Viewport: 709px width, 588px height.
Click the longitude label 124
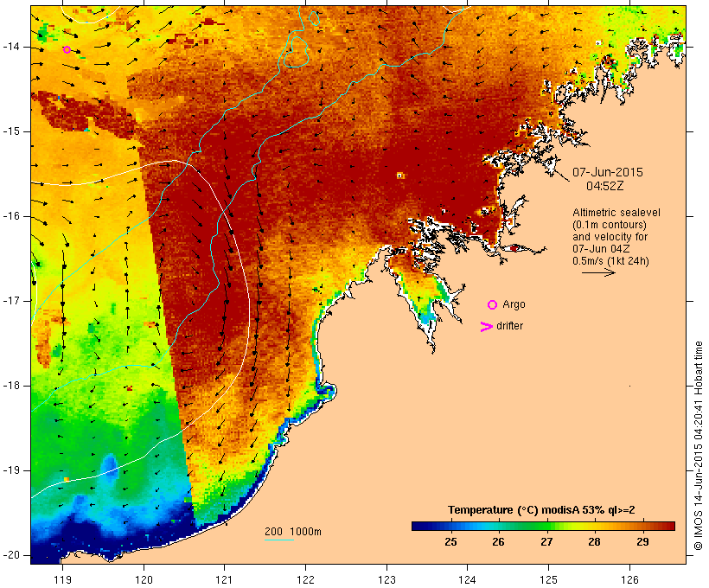468,580
